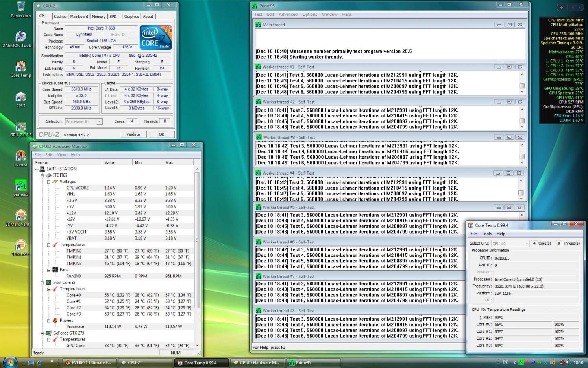Click the Main thread window icon
The height and width of the screenshot is (368, 588).
coord(258,24)
